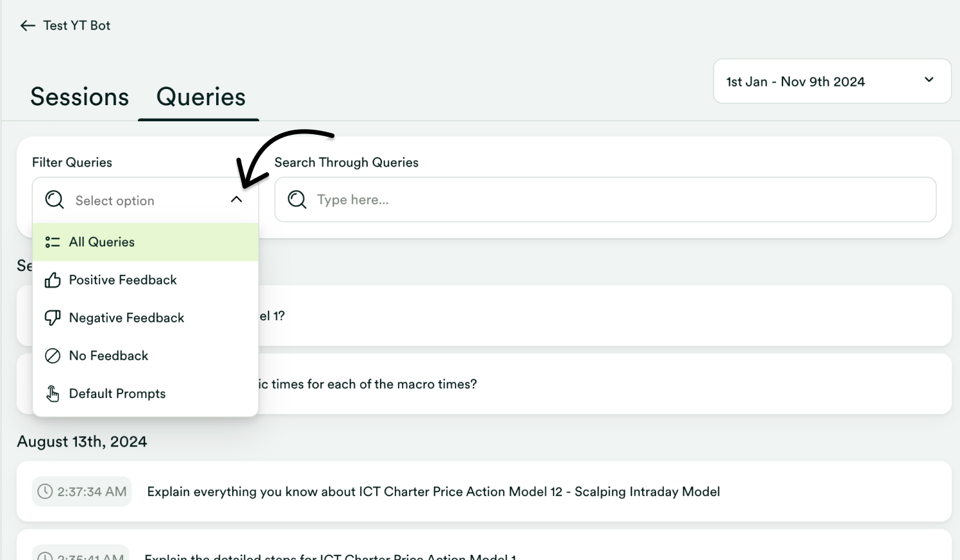Switch to the Sessions tab

pos(79,96)
